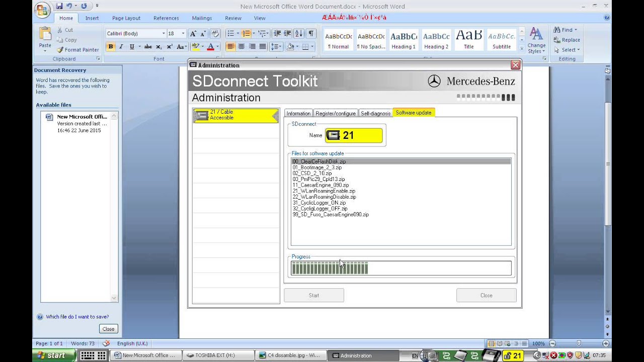Switch to the Information tab
This screenshot has height=362, width=644.
pos(298,114)
